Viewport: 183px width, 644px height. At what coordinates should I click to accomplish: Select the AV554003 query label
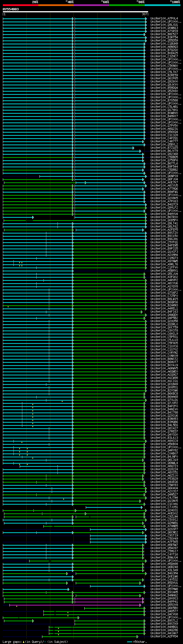[x=11, y=9]
